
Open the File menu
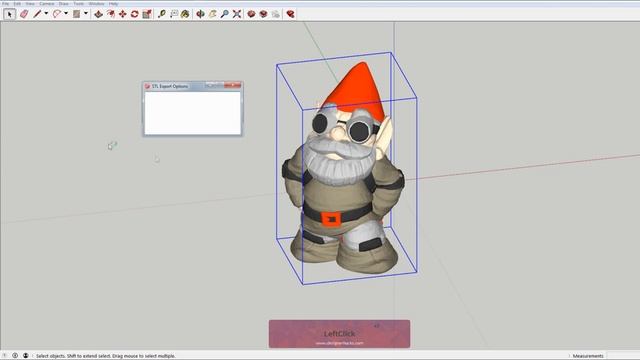[6, 4]
